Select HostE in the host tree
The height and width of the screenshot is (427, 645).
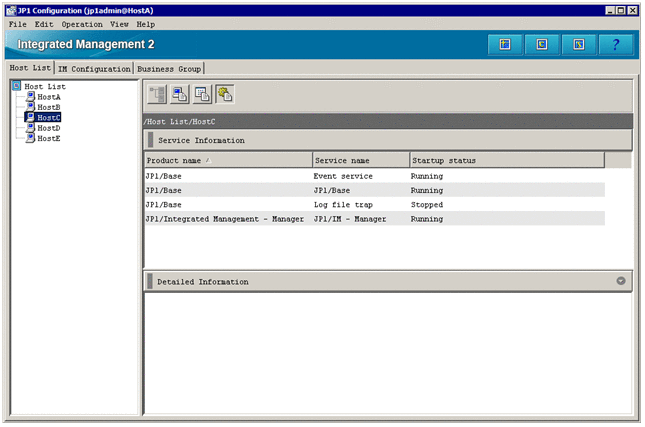tap(48, 138)
